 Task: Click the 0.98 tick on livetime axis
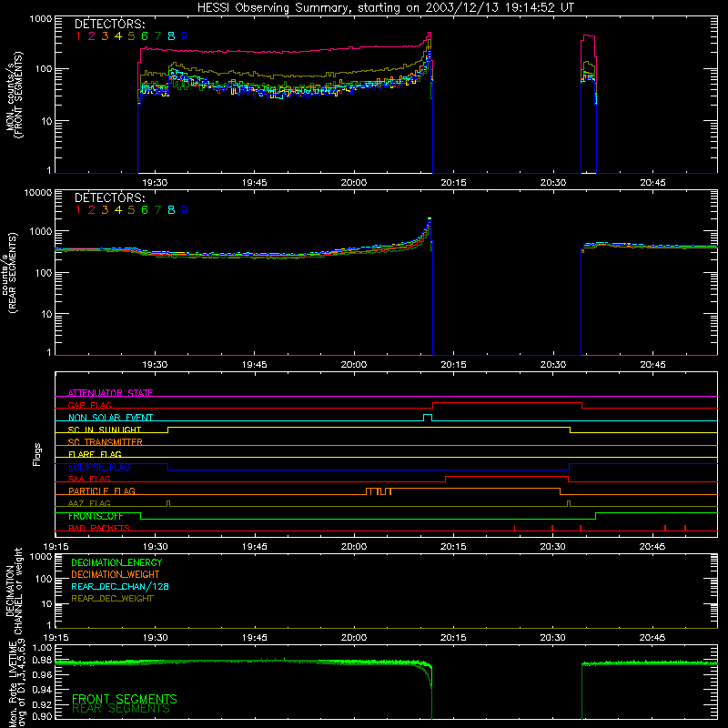(42, 661)
